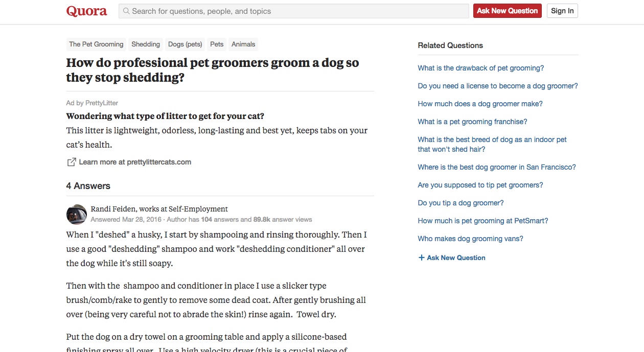
Task: Click the Sign In button
Action: pyautogui.click(x=562, y=10)
